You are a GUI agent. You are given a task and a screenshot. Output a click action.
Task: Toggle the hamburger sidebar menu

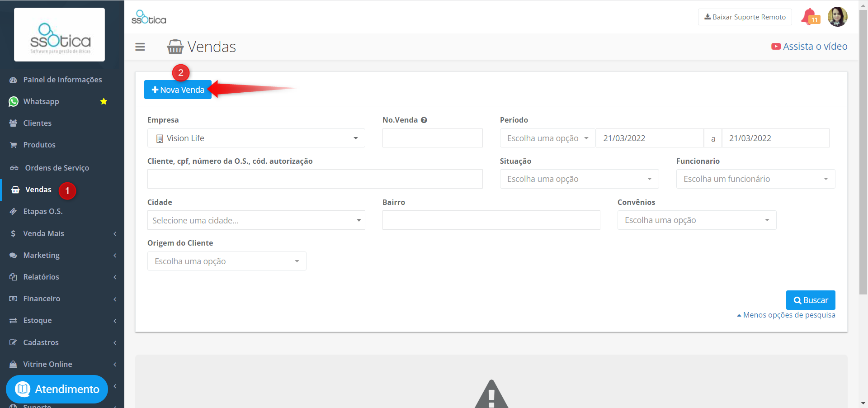pos(140,47)
